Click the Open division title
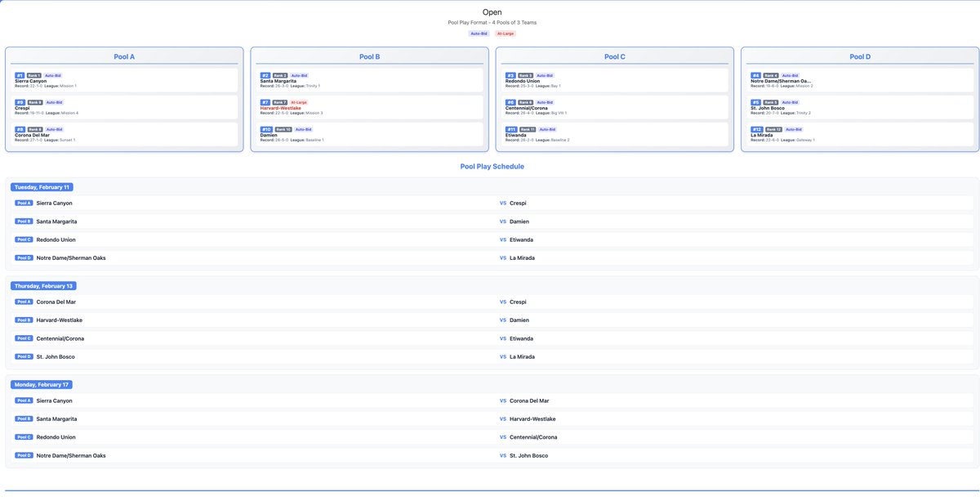The width and height of the screenshot is (980, 501). pyautogui.click(x=492, y=12)
